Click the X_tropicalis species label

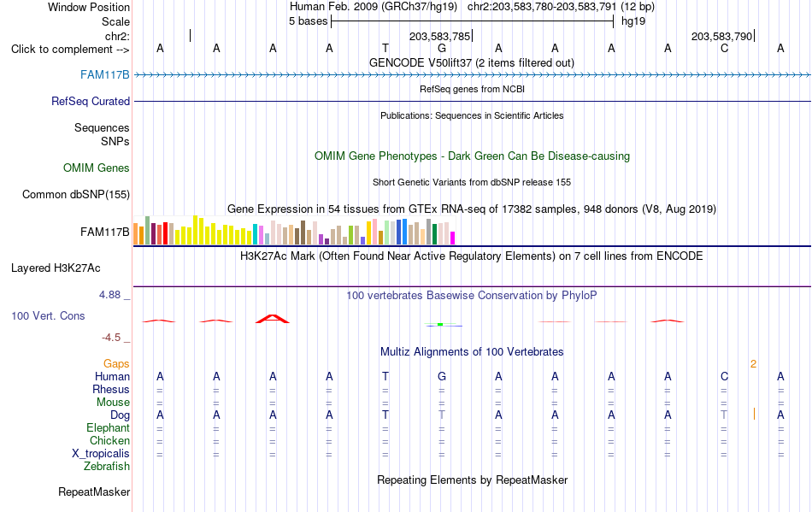101,454
